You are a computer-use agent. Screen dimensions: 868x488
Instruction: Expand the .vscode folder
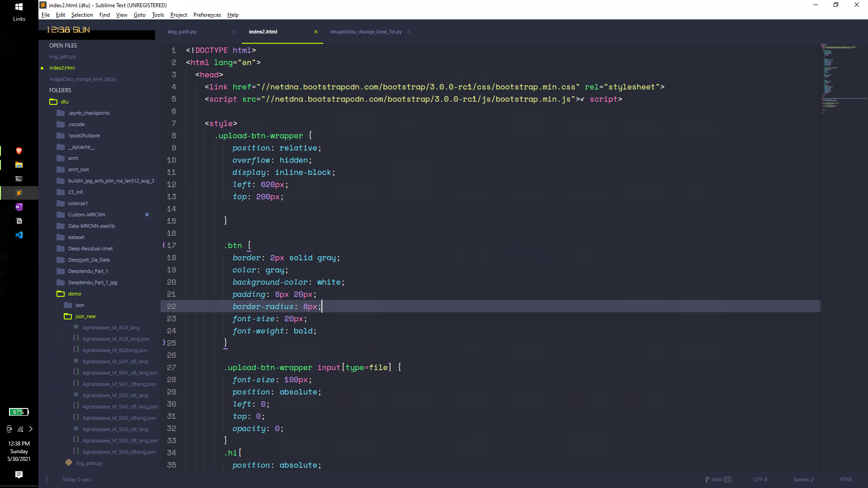point(61,124)
